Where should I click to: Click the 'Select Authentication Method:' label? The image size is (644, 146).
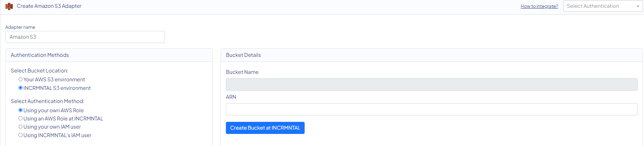point(48,101)
